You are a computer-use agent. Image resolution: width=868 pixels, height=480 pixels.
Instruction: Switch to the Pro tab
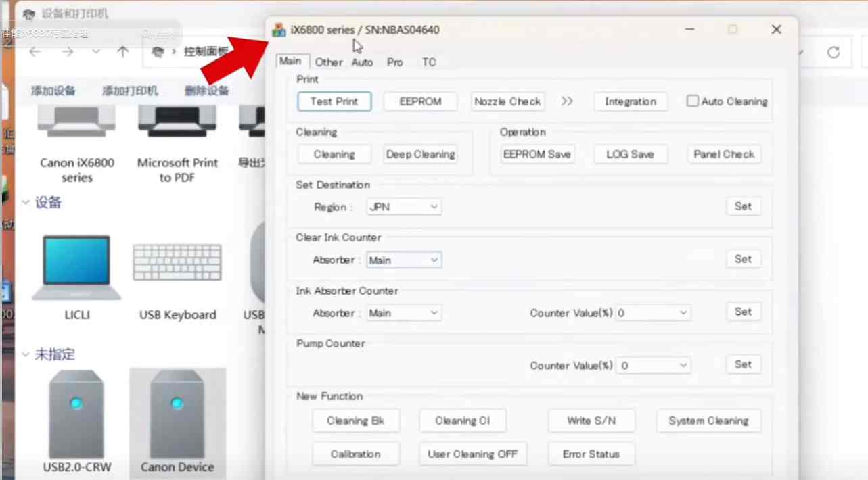395,62
